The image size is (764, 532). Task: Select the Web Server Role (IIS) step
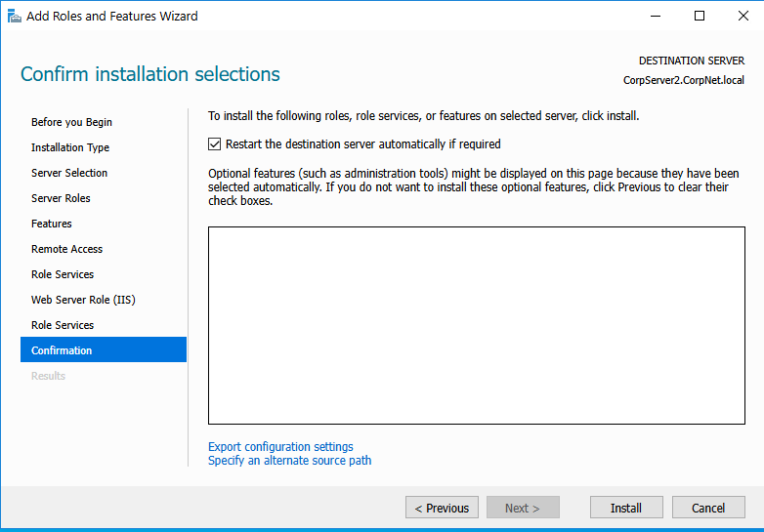[x=83, y=300]
